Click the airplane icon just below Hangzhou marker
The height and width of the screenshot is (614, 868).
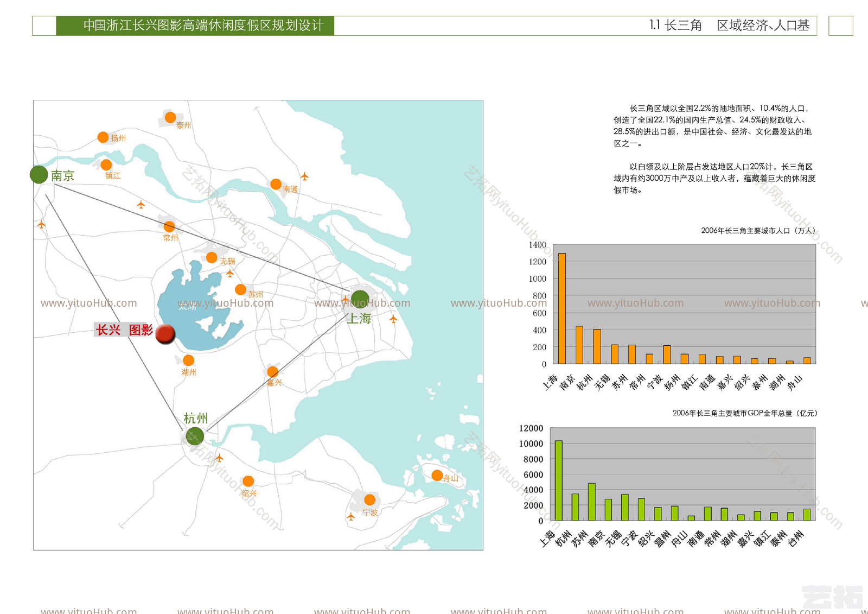tap(219, 458)
